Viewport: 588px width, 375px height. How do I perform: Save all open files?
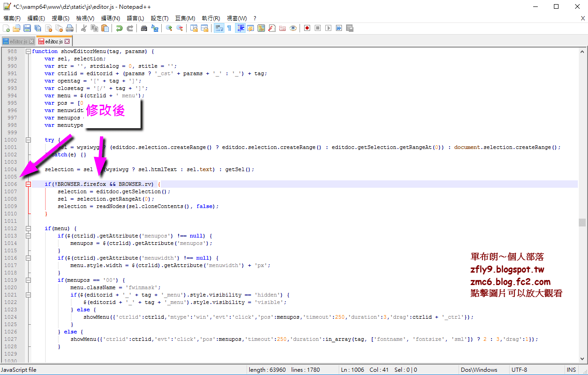(x=38, y=28)
